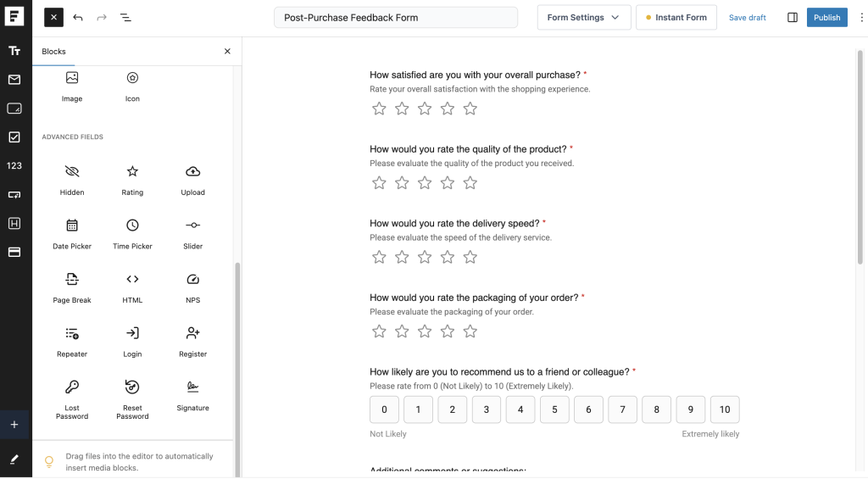Image resolution: width=868 pixels, height=479 pixels.
Task: Select the Text field icon in the left sidebar
Action: pos(14,51)
